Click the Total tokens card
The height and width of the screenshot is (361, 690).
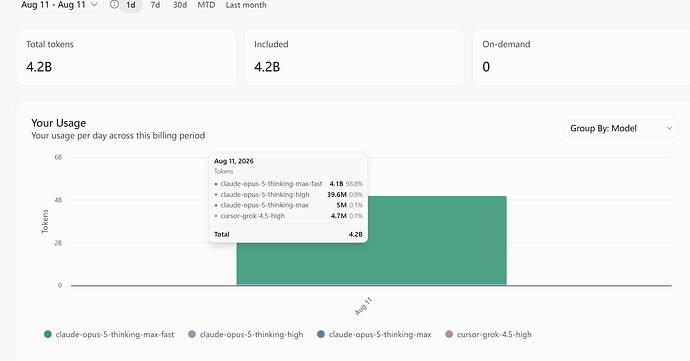click(126, 57)
